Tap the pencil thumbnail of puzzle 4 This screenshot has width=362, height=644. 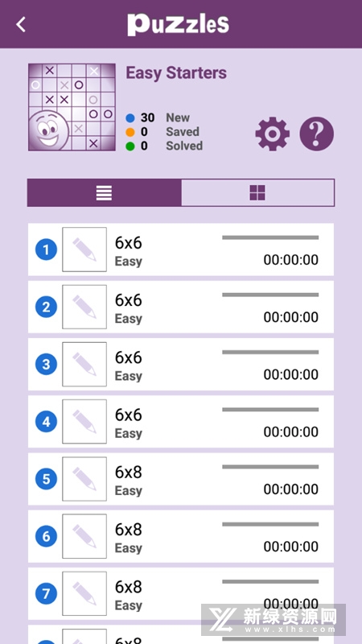point(84,421)
